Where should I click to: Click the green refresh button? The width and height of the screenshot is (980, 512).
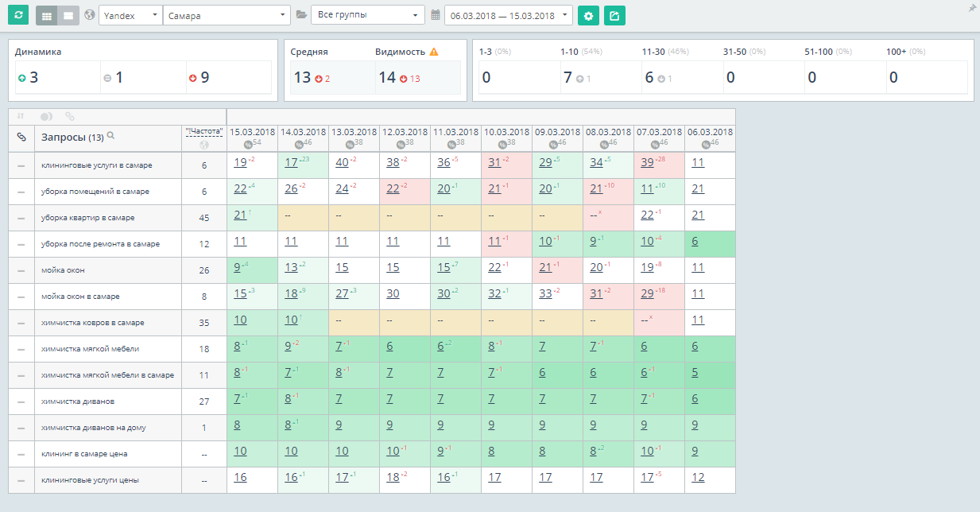pyautogui.click(x=18, y=15)
